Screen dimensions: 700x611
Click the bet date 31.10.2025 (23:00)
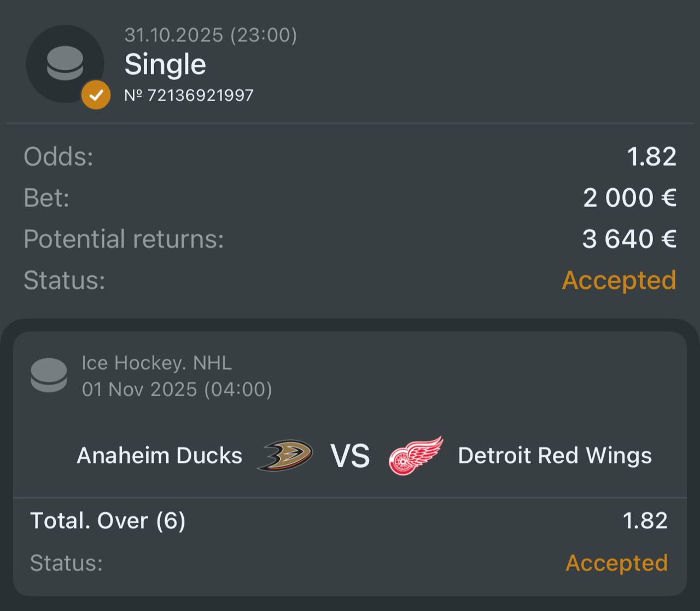211,35
